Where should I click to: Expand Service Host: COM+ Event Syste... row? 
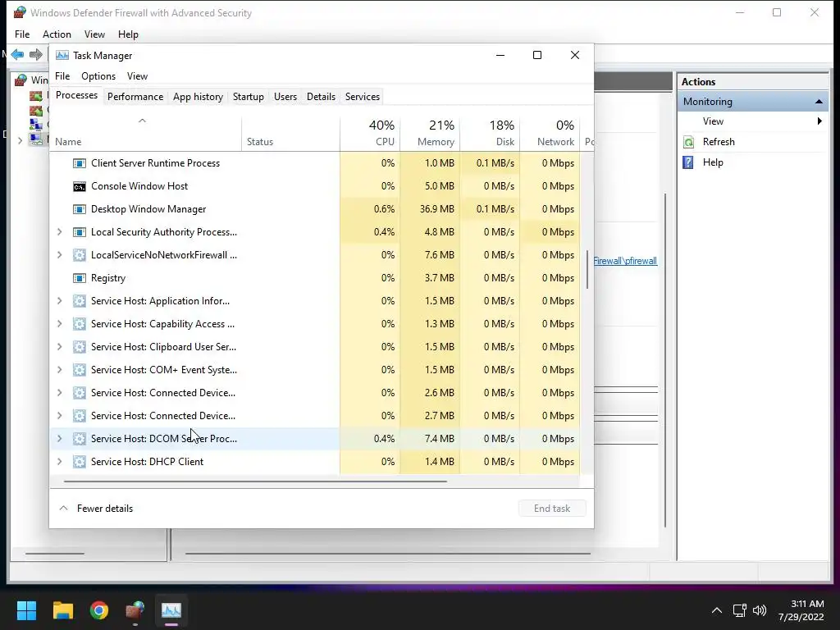click(x=59, y=370)
